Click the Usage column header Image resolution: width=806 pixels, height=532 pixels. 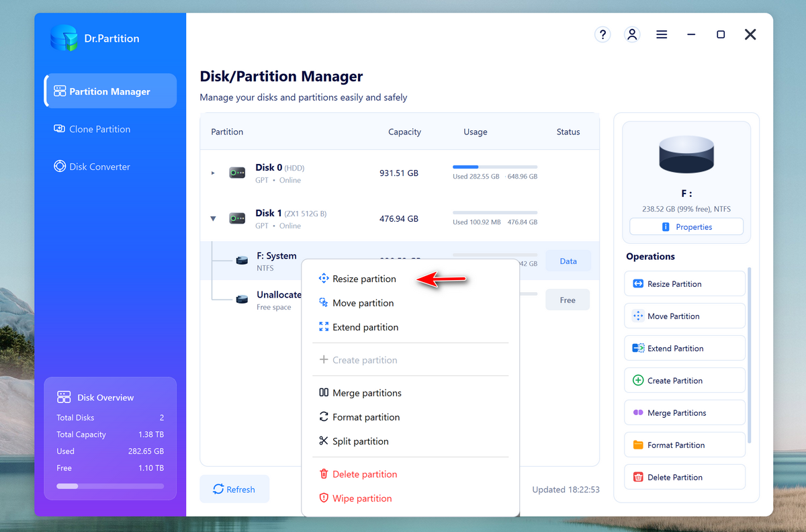[x=476, y=132]
